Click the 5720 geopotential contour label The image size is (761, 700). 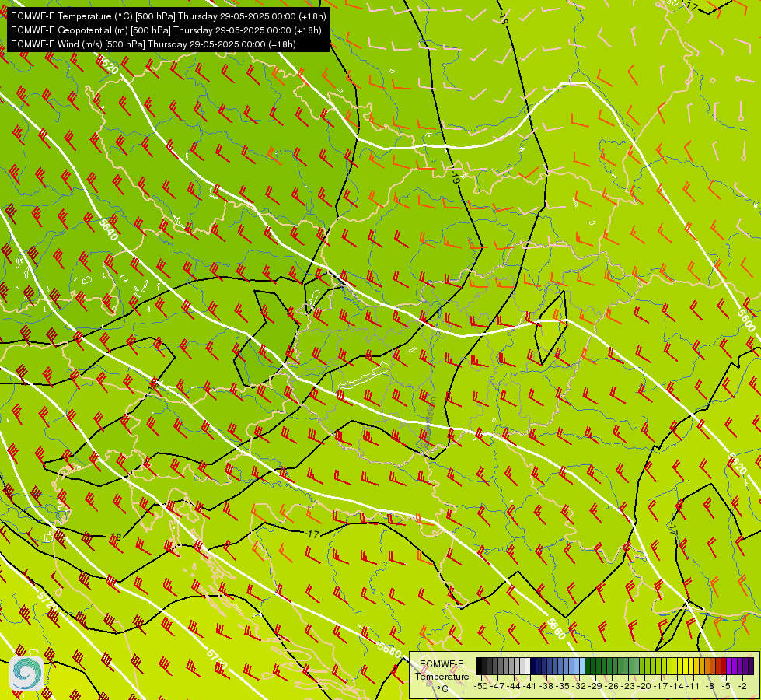[47, 602]
